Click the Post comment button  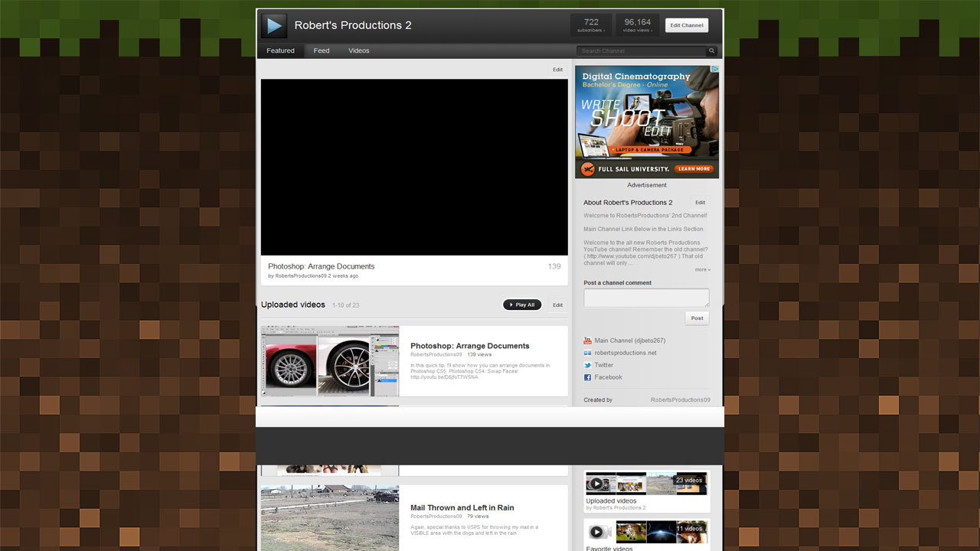point(697,318)
